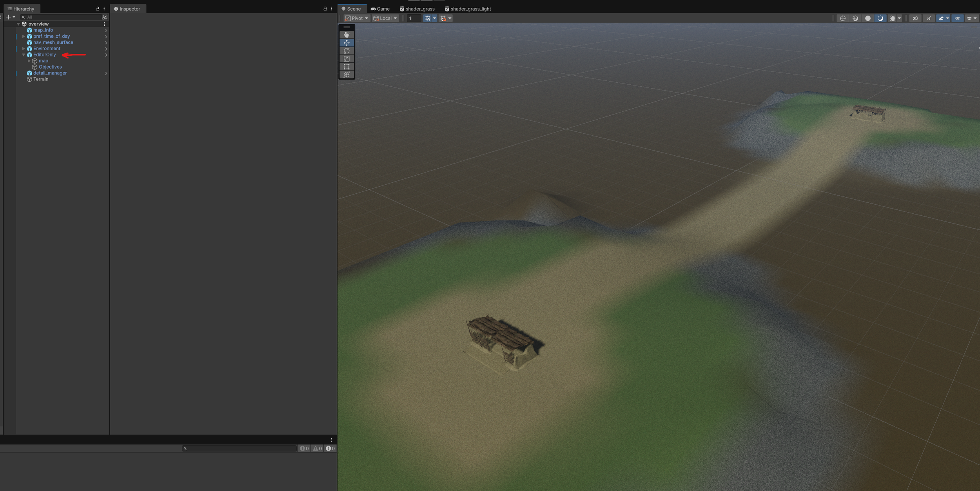Switch to the Game tab
This screenshot has height=491, width=980.
380,9
